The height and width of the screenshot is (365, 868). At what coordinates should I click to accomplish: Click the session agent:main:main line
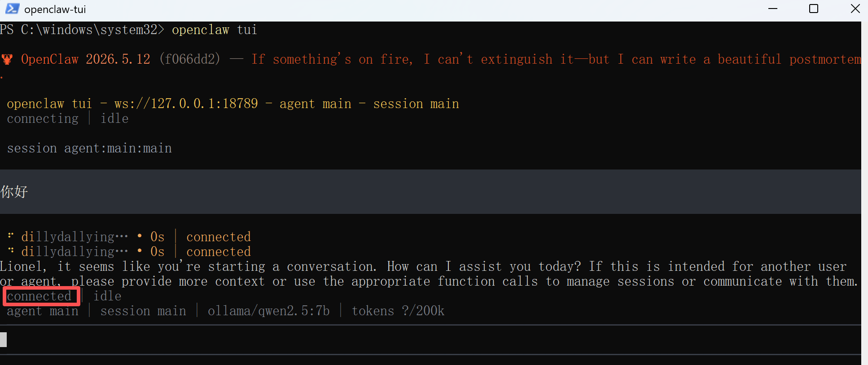point(89,148)
